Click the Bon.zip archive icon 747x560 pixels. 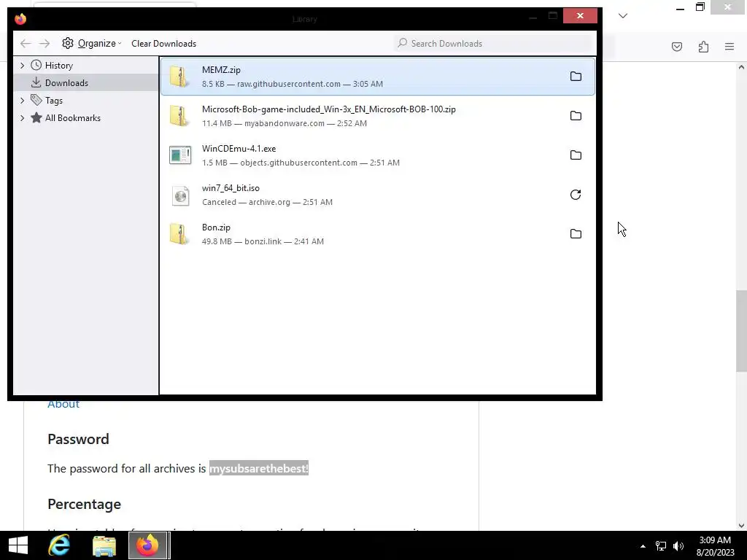(x=180, y=234)
